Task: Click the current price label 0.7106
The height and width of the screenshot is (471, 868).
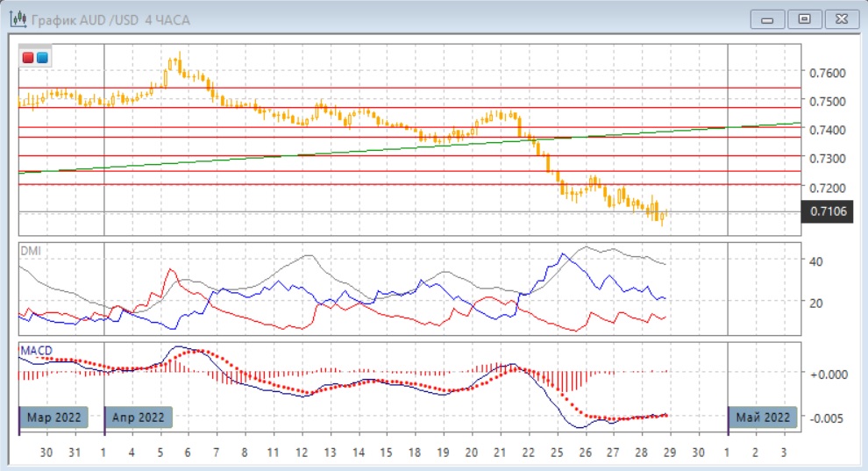Action: pos(827,211)
